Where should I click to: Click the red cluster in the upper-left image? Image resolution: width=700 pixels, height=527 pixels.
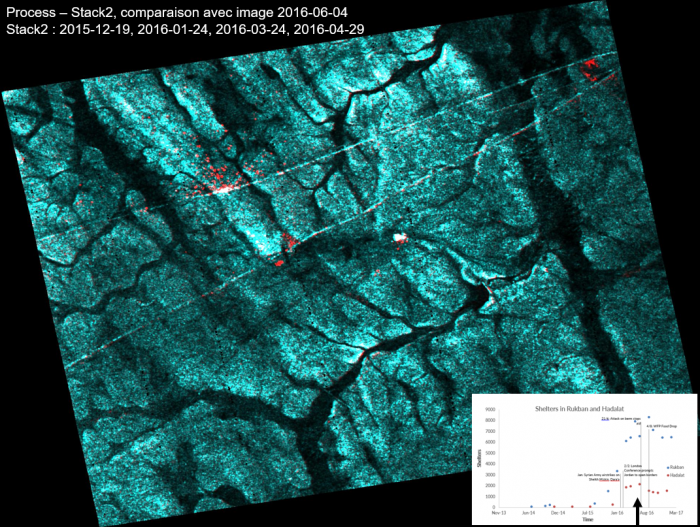(215, 183)
